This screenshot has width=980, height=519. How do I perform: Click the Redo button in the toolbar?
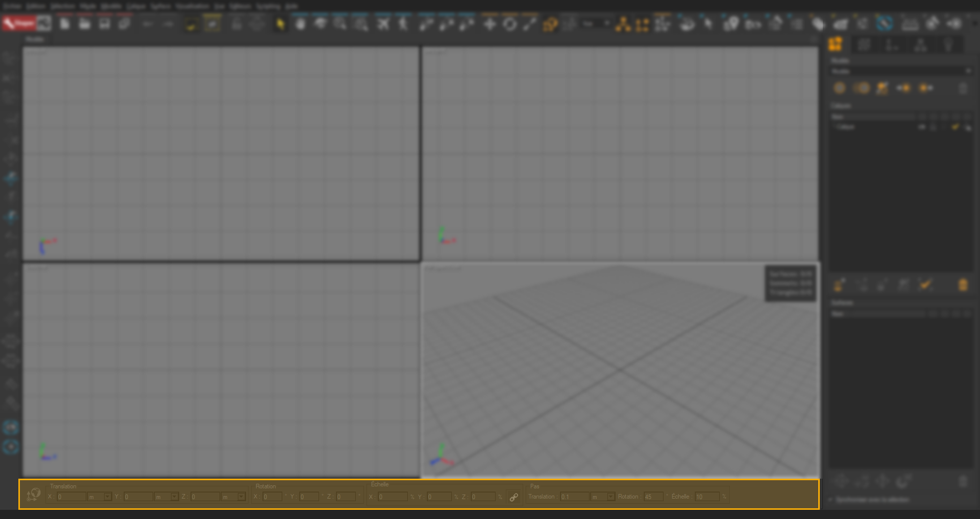(168, 23)
